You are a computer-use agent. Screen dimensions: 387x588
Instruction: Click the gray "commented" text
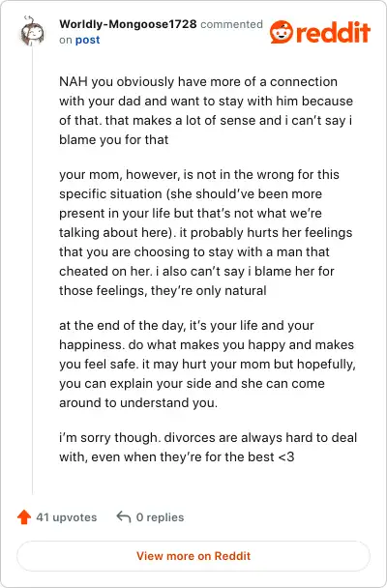pos(232,24)
